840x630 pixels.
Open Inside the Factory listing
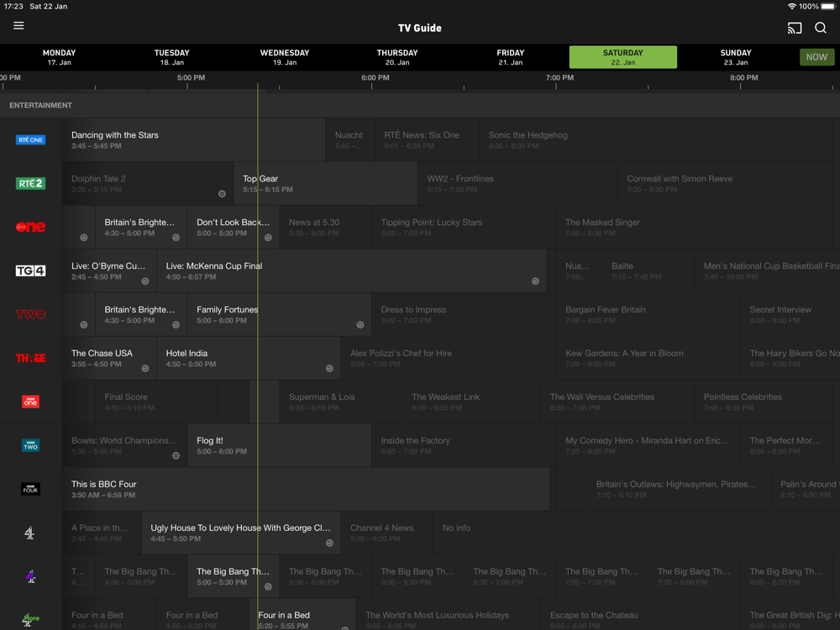(x=464, y=445)
